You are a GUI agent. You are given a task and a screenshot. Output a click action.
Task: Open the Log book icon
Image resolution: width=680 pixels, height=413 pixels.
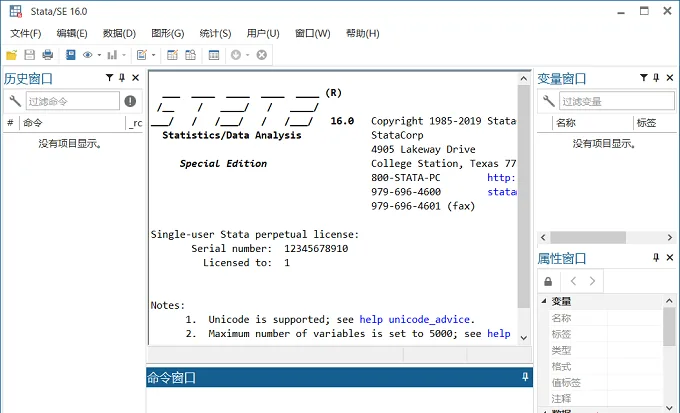(70, 55)
